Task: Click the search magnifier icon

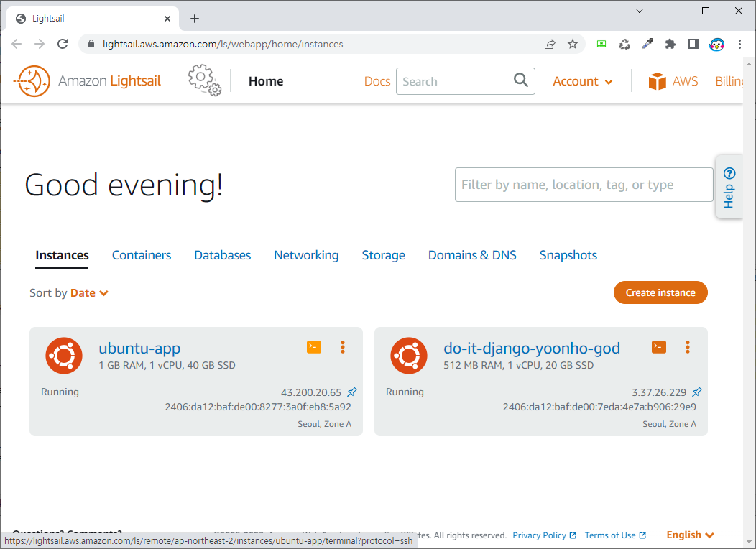Action: 521,80
